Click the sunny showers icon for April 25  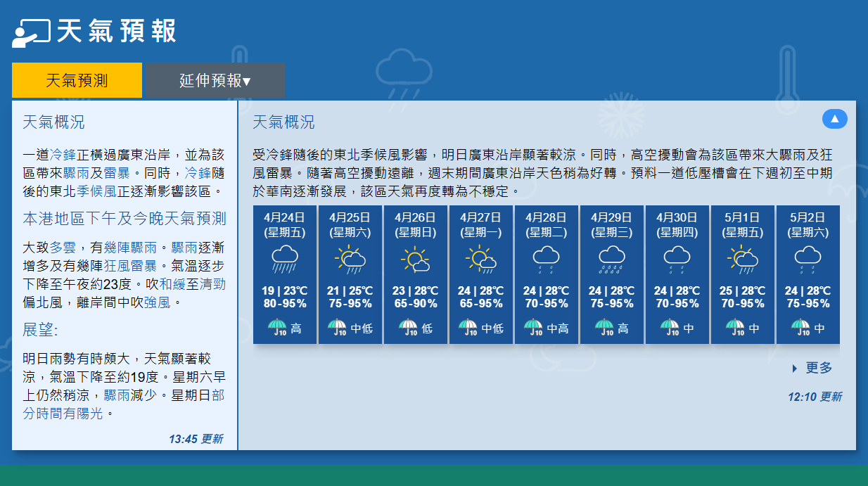click(x=350, y=260)
